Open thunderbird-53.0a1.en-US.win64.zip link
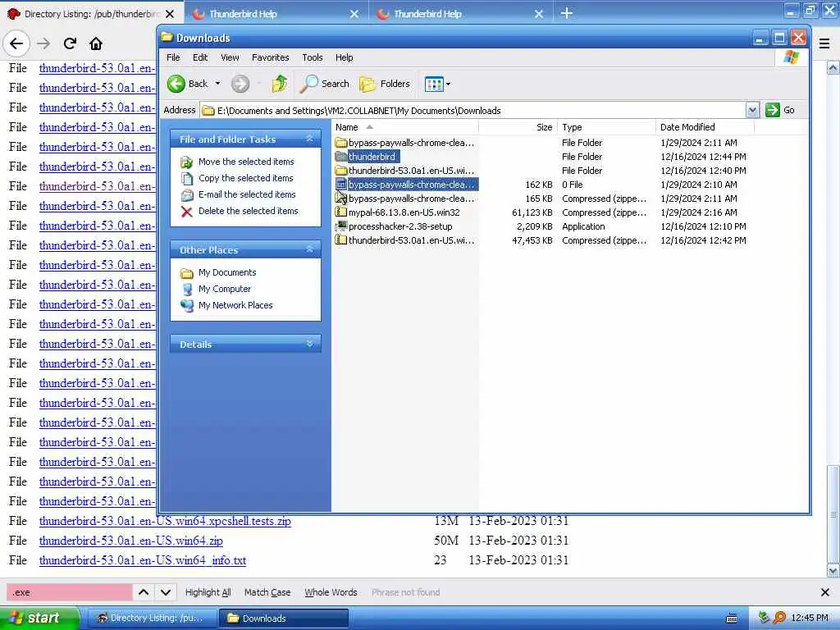Screen dimensions: 840x630 (x=130, y=541)
